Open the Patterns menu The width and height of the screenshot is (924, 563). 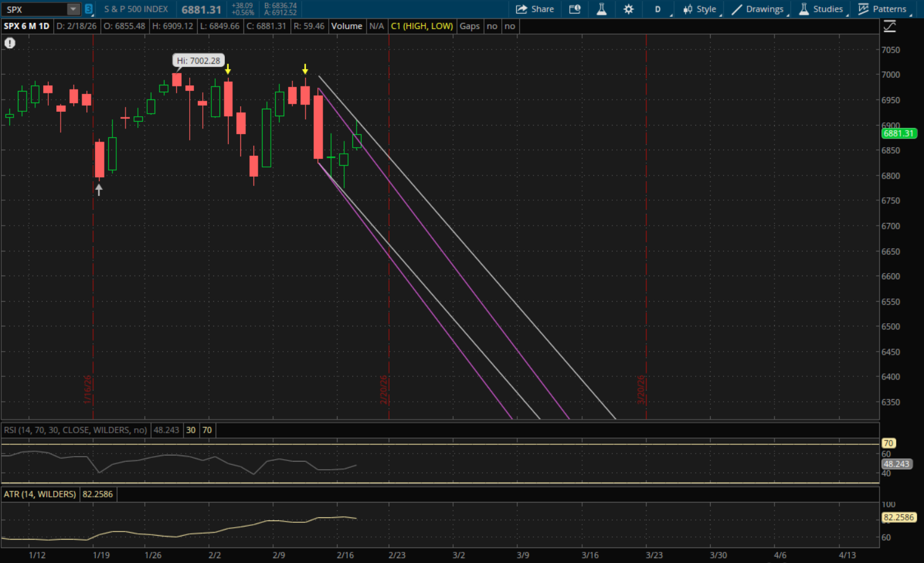tap(883, 9)
